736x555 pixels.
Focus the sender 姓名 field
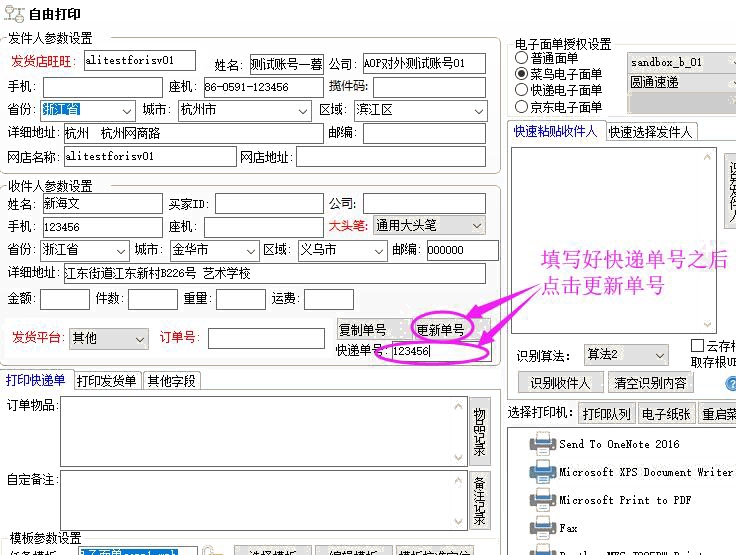286,64
